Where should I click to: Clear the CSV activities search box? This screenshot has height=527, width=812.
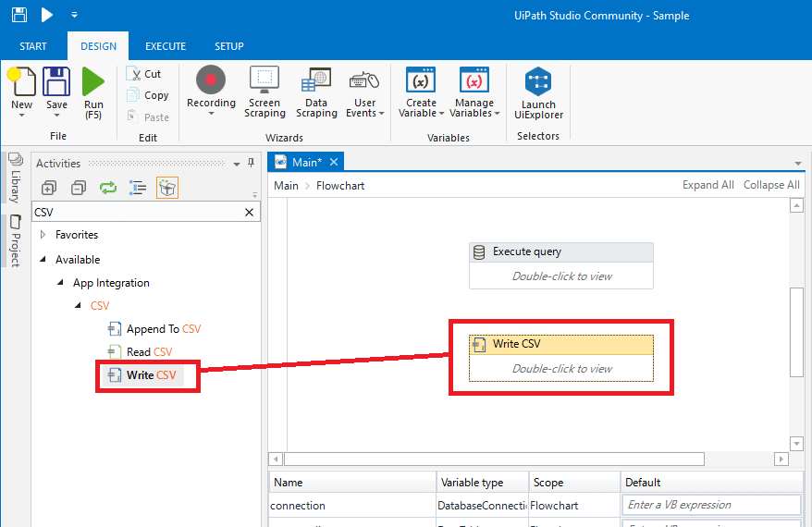[249, 212]
